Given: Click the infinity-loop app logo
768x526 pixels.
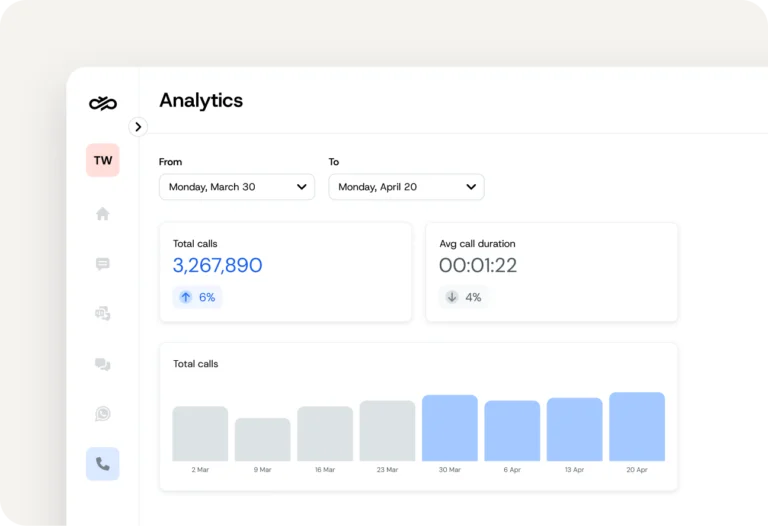Looking at the screenshot, I should tap(103, 103).
